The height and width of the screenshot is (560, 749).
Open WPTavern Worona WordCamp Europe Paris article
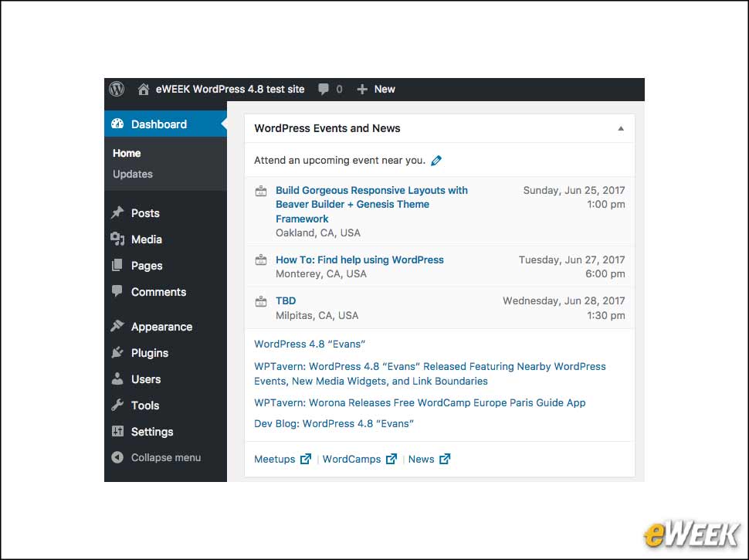pos(420,402)
